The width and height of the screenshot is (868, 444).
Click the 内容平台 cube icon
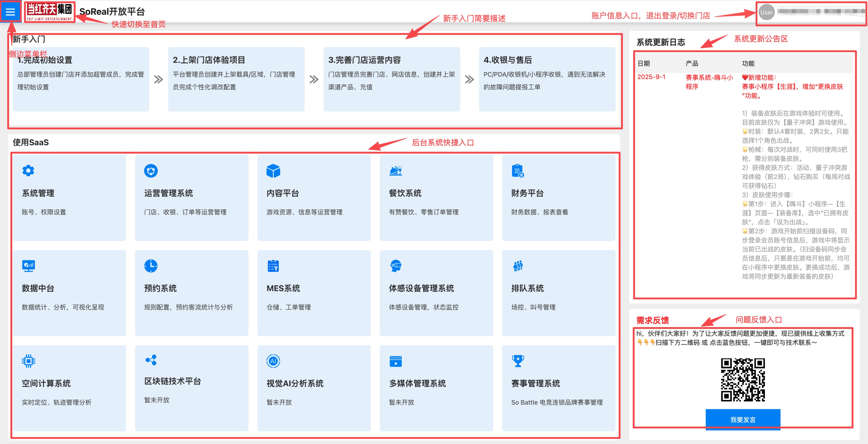point(273,171)
